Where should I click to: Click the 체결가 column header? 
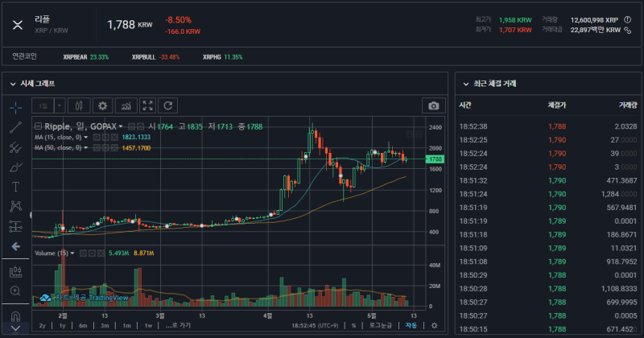pyautogui.click(x=557, y=105)
